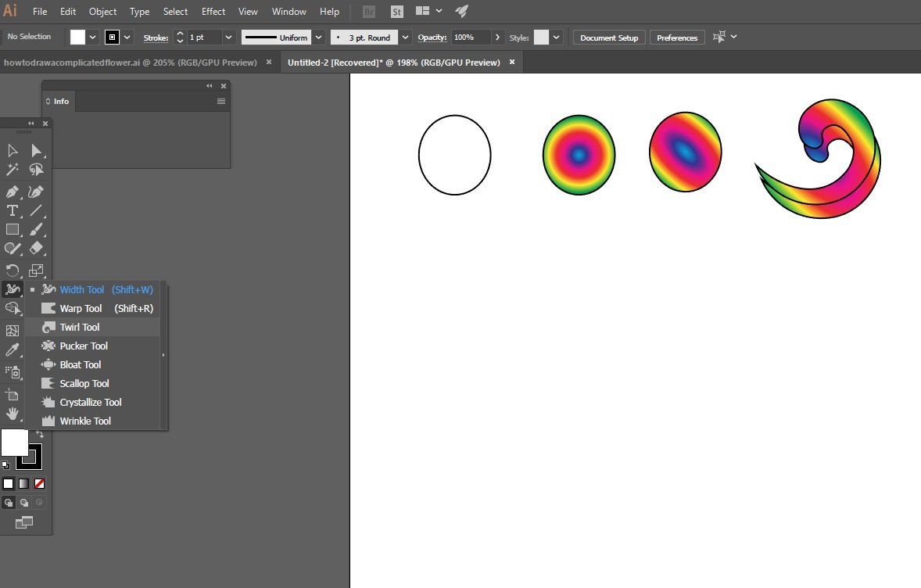Activate the Type tool

click(x=13, y=210)
